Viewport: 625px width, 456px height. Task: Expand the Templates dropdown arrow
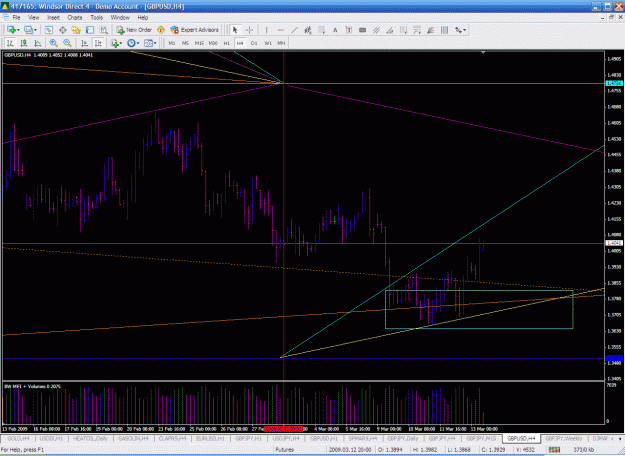[155, 43]
